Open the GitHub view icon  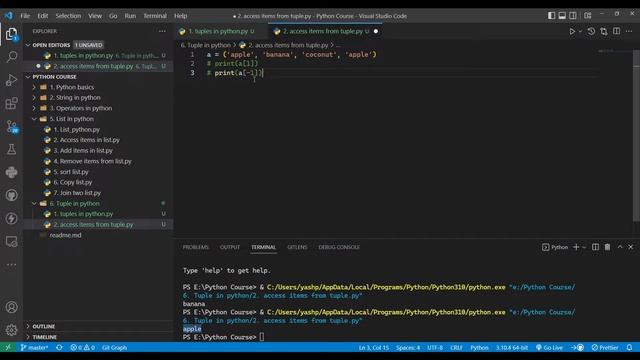[11, 195]
